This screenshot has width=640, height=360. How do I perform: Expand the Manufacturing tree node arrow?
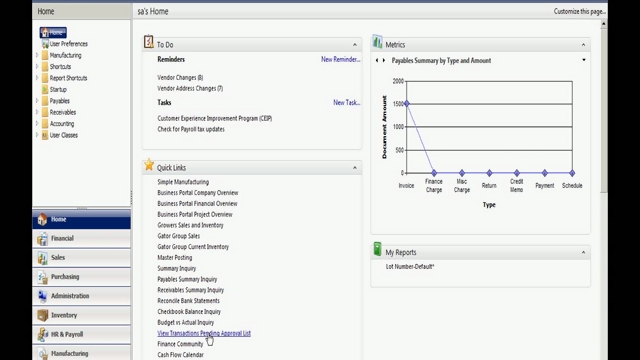coord(37,55)
